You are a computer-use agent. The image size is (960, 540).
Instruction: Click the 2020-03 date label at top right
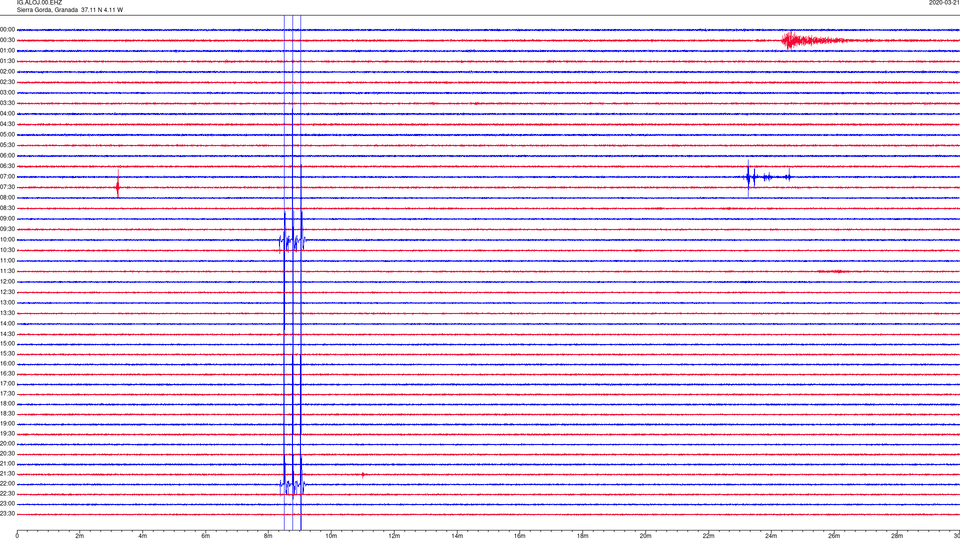[x=944, y=3]
